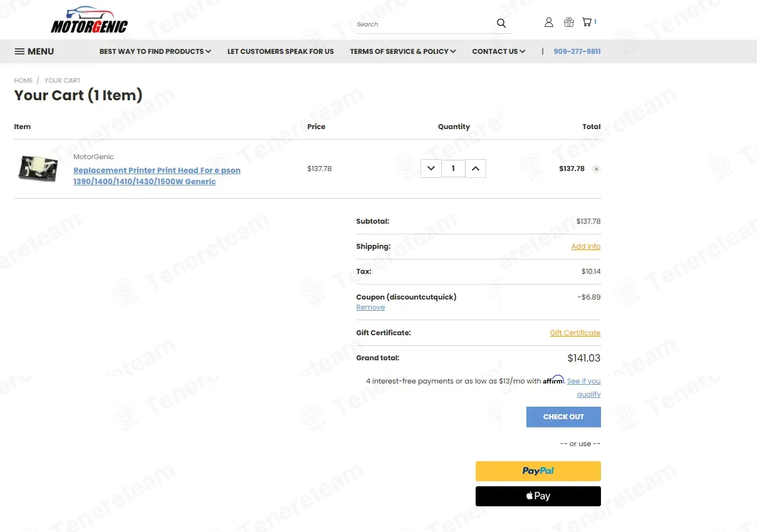Click the Gift Certificate link in totals
This screenshot has width=757, height=532.
pyautogui.click(x=575, y=333)
